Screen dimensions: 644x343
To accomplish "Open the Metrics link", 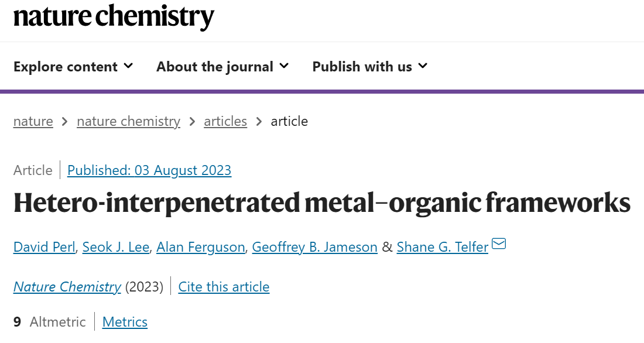I will (x=125, y=322).
